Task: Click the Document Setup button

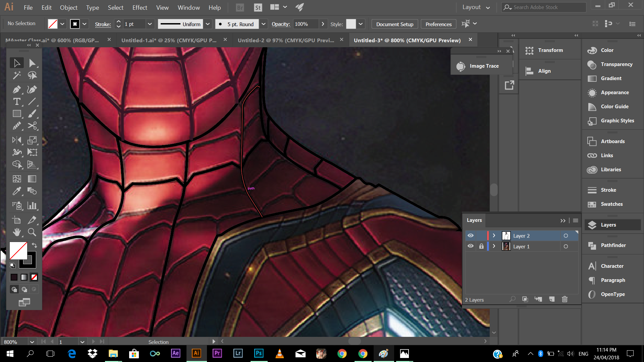Action: (x=395, y=24)
